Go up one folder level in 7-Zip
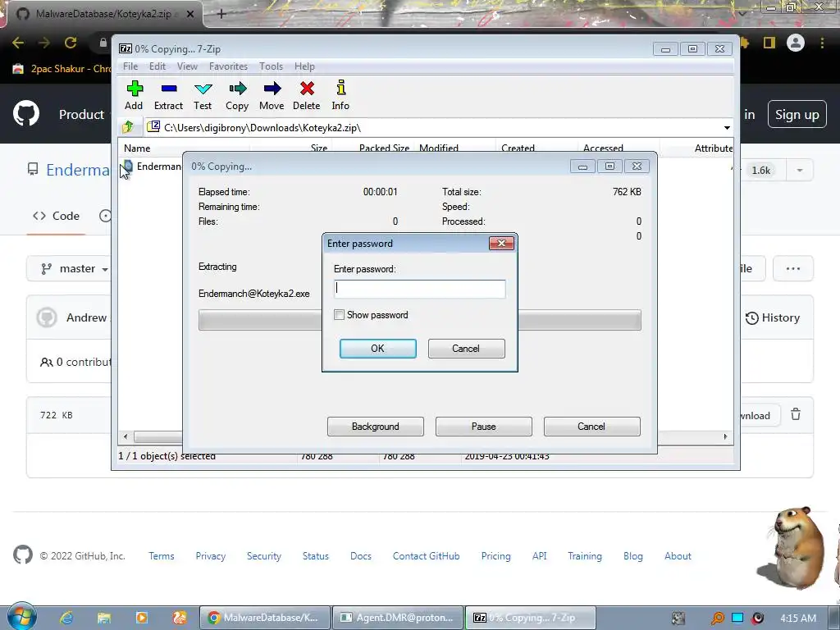Viewport: 840px width, 630px height. pos(128,127)
